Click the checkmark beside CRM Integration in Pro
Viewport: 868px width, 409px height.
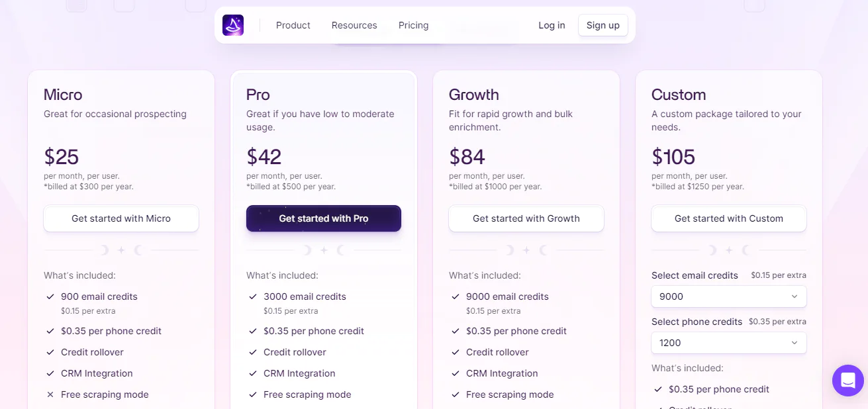(x=253, y=373)
